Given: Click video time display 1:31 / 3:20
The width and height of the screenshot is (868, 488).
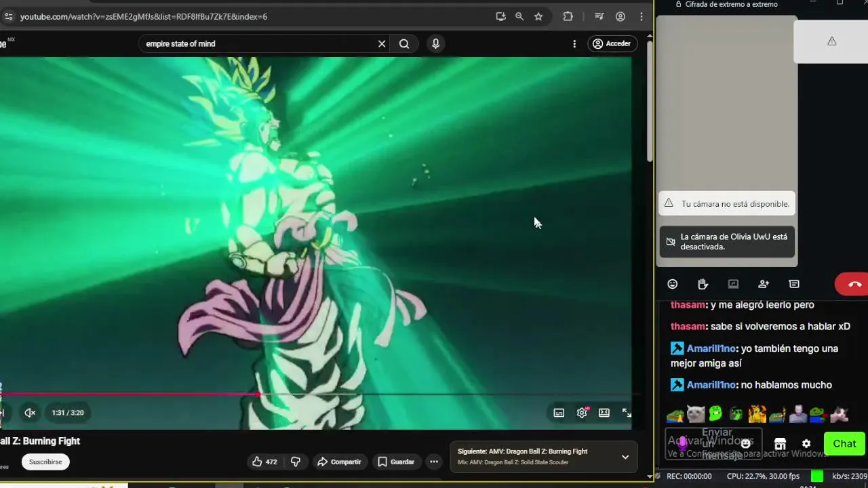Looking at the screenshot, I should tap(68, 413).
